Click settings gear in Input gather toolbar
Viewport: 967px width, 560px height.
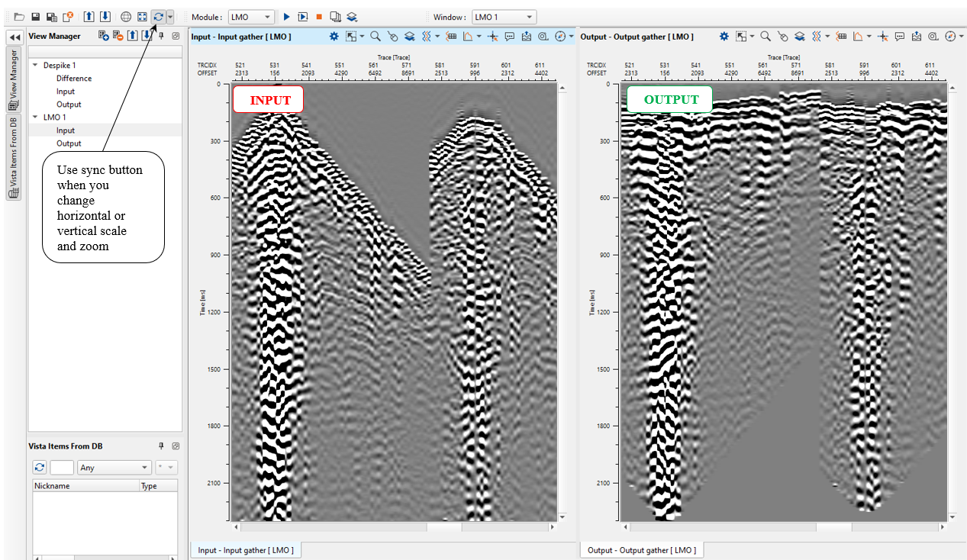pos(334,37)
